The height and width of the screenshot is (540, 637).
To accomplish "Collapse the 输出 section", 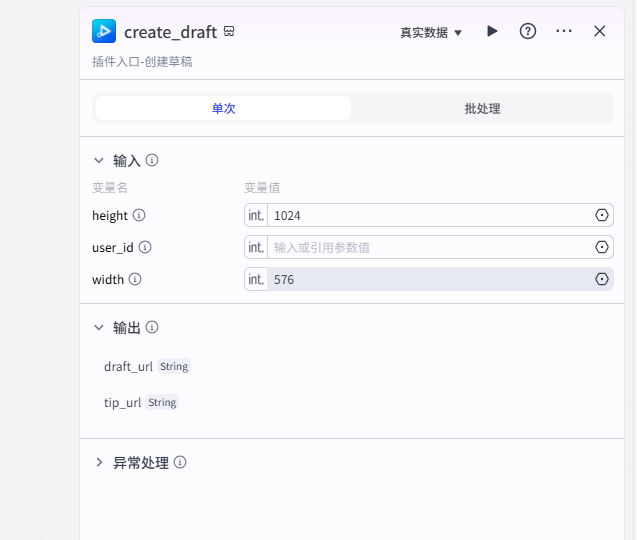I will click(99, 327).
